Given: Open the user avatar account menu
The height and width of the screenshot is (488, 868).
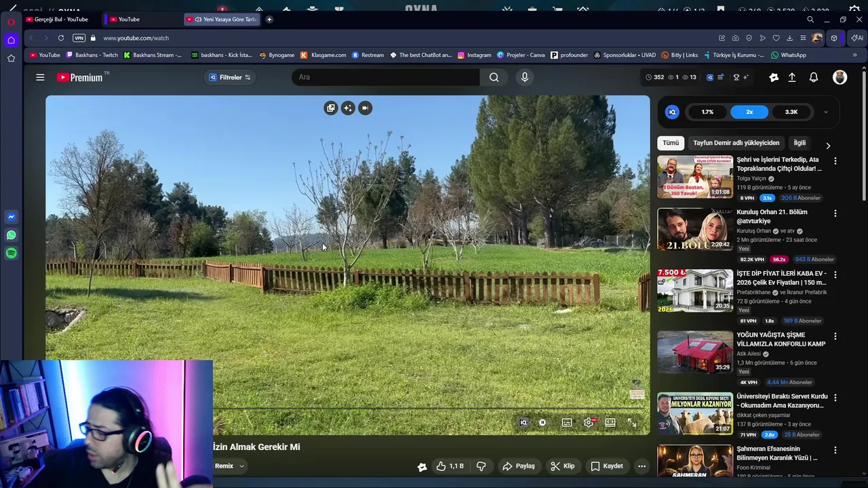Looking at the screenshot, I should (x=840, y=77).
